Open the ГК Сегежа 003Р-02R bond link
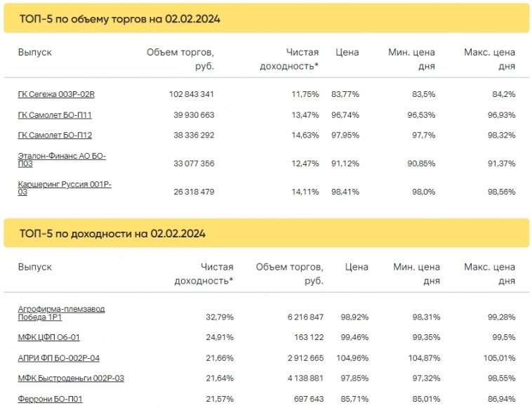The image size is (532, 408). point(56,94)
